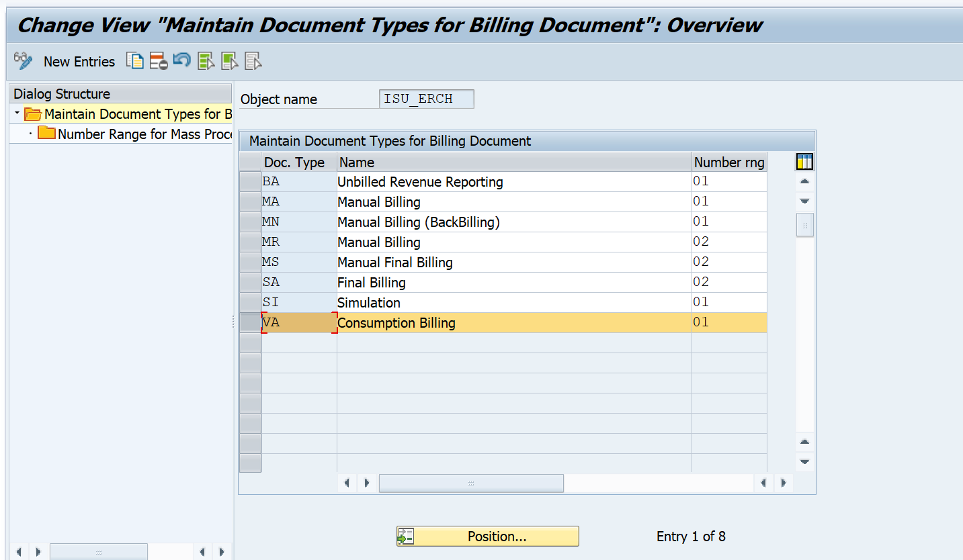Select row selector for MR entry
Image resolution: width=963 pixels, height=560 pixels.
point(250,242)
